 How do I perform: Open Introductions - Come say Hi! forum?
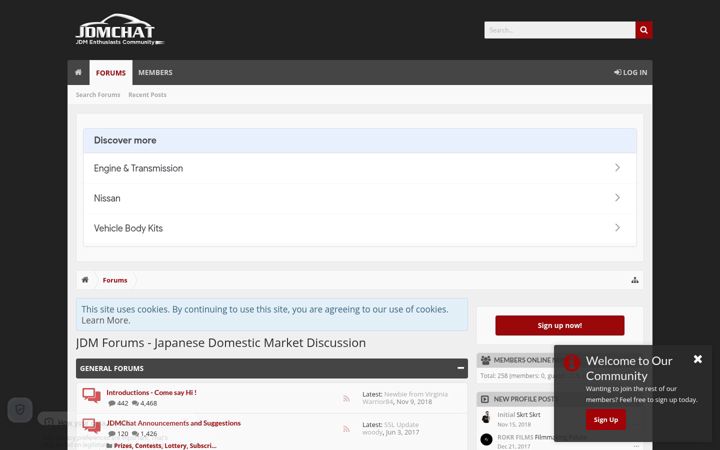click(152, 393)
